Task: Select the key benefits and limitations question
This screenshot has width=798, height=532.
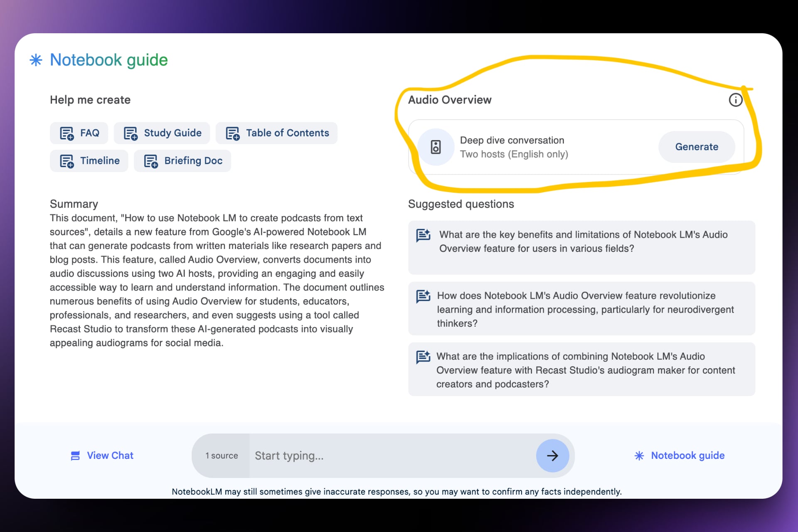Action: pos(583,242)
